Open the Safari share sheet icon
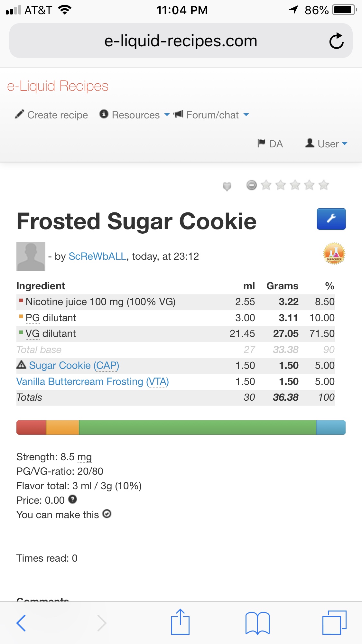This screenshot has height=644, width=362. (180, 622)
